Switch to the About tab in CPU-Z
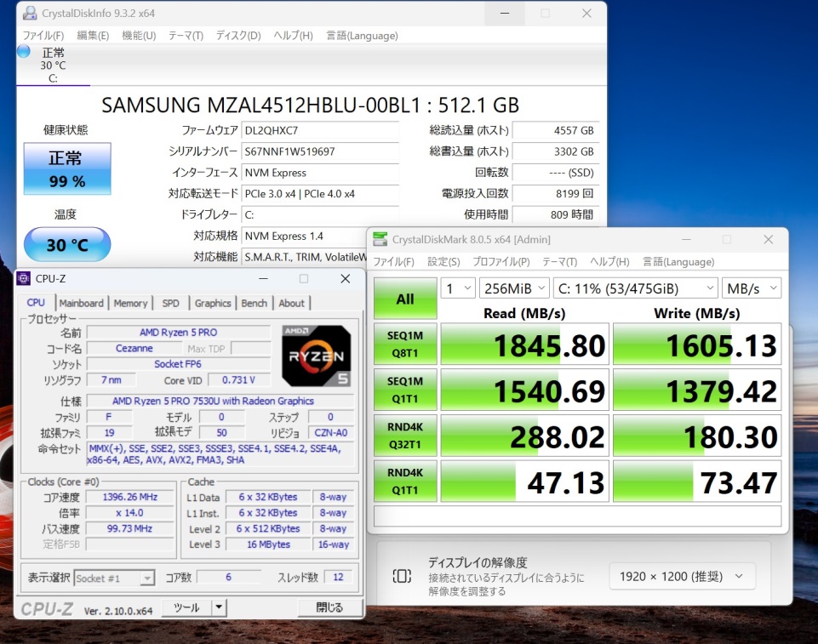Image resolution: width=818 pixels, height=644 pixels. (291, 303)
